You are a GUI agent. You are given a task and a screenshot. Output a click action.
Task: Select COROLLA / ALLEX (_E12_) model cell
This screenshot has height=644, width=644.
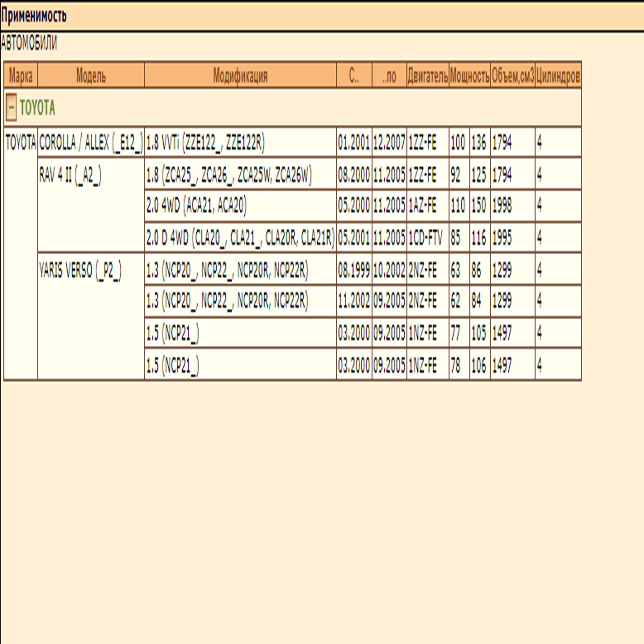click(x=91, y=142)
